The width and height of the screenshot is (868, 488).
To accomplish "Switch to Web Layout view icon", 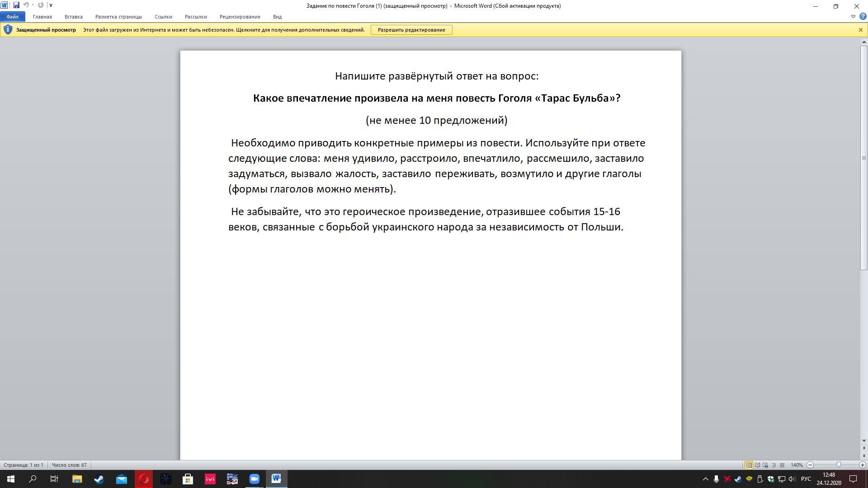I will pyautogui.click(x=765, y=465).
